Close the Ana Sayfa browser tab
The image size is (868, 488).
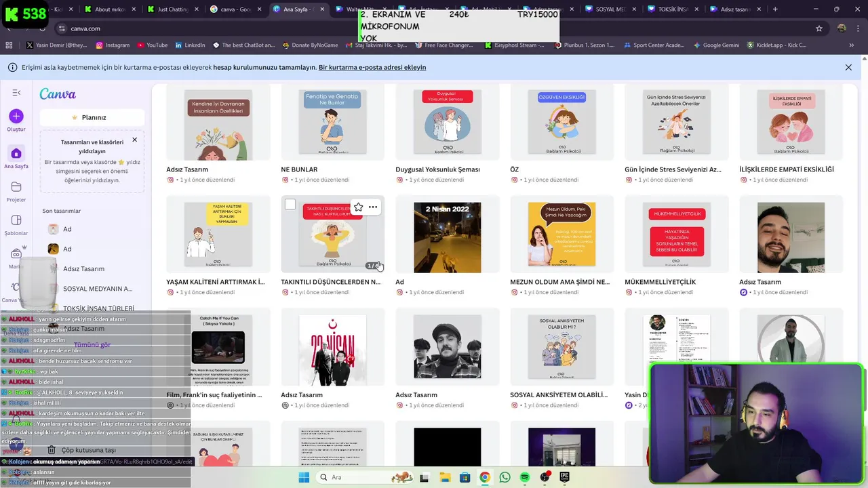point(322,9)
